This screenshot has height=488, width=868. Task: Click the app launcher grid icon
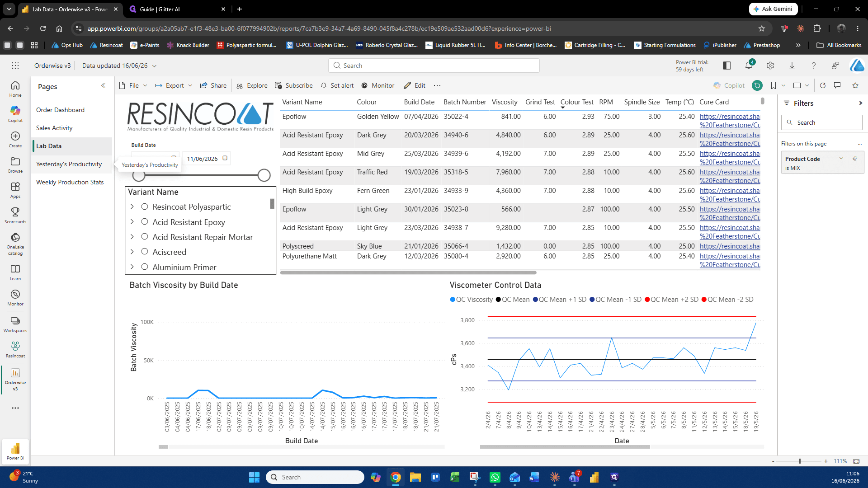15,66
